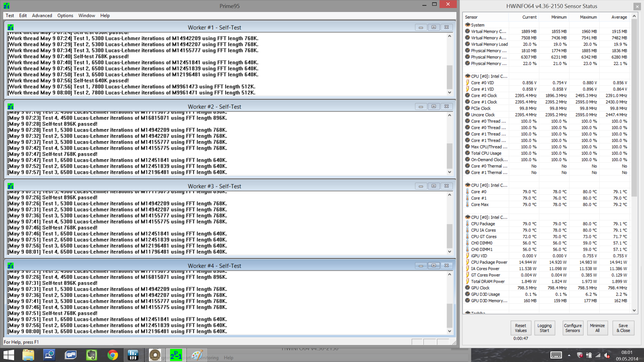This screenshot has width=644, height=362.
Task: Open Evernote from the taskbar
Action: click(x=92, y=355)
